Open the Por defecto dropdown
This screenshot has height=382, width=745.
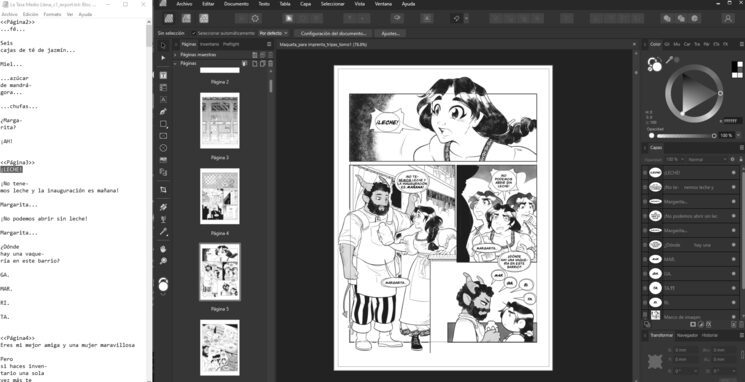point(274,34)
